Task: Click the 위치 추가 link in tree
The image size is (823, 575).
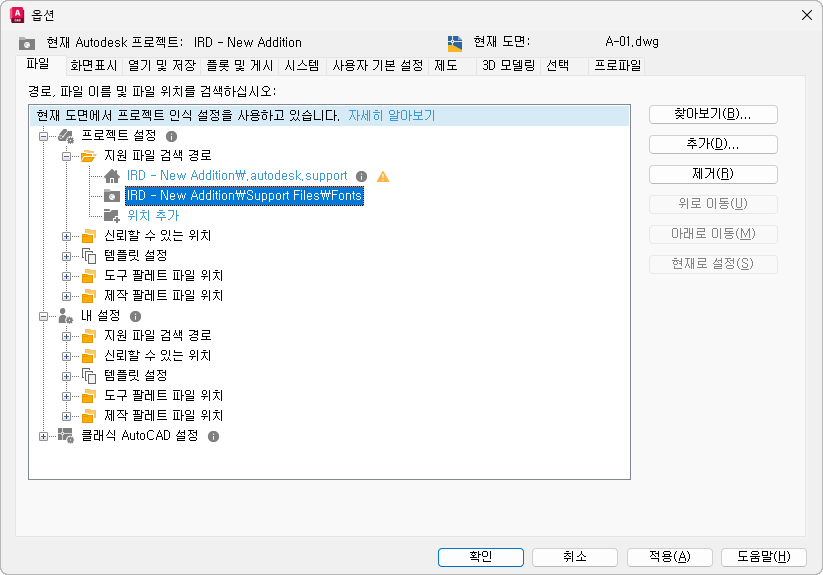Action: tap(153, 216)
